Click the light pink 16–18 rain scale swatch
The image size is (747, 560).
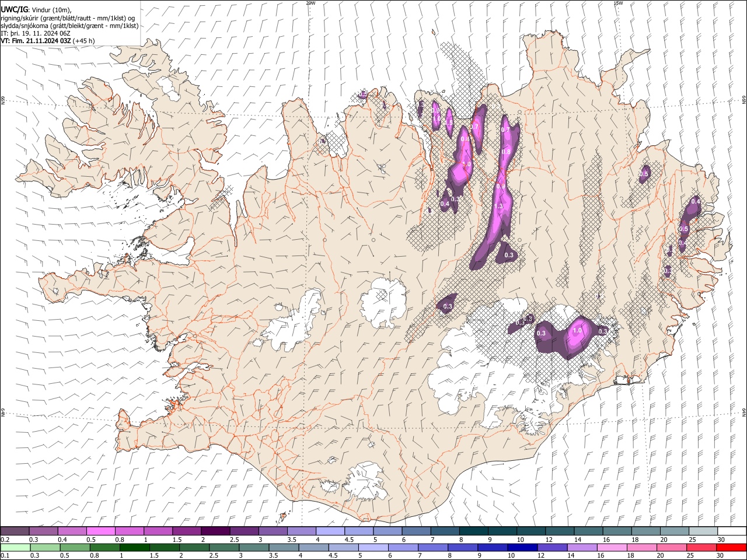tap(612, 547)
